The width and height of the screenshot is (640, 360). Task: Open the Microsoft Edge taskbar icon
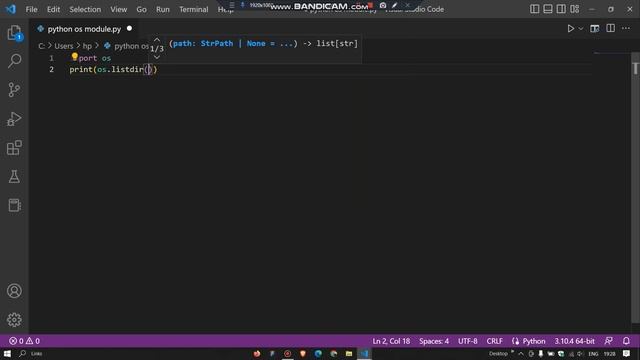[318, 353]
